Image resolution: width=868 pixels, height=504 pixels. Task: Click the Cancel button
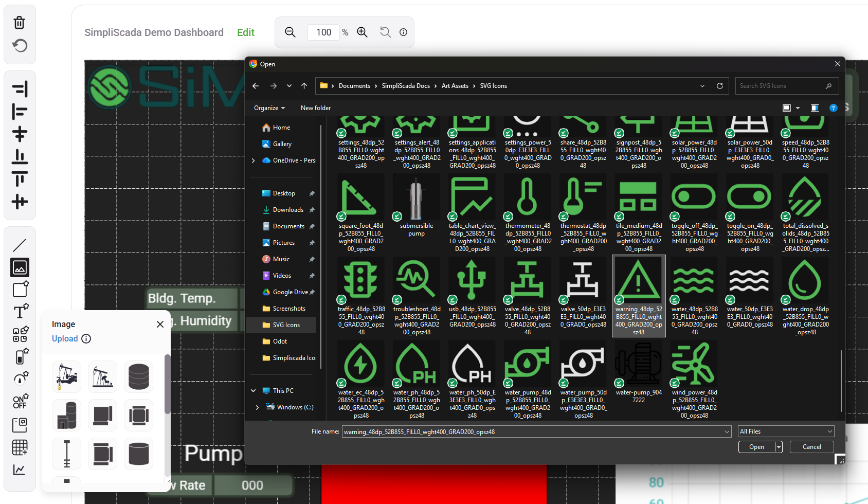coord(812,447)
